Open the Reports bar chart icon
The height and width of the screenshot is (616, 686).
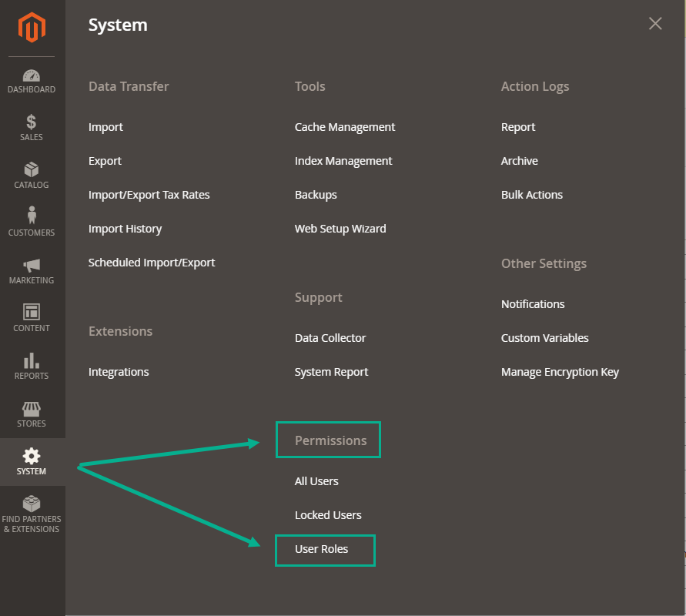32,360
